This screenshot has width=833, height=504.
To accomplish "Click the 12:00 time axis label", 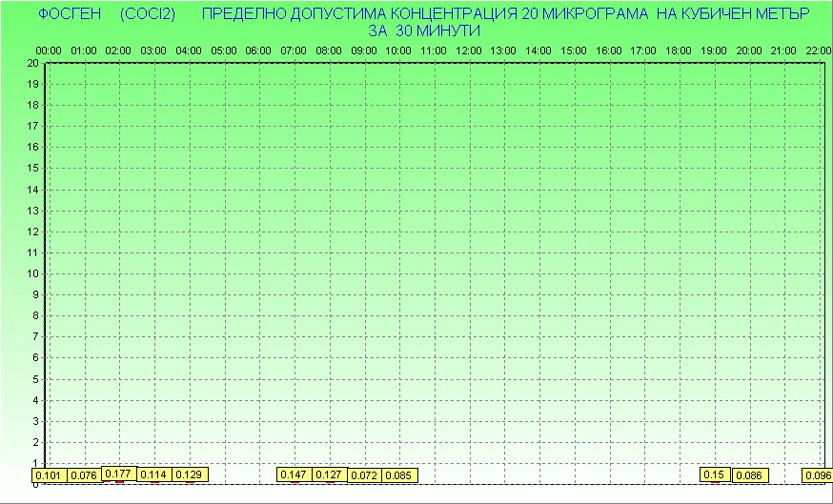I will pyautogui.click(x=468, y=50).
